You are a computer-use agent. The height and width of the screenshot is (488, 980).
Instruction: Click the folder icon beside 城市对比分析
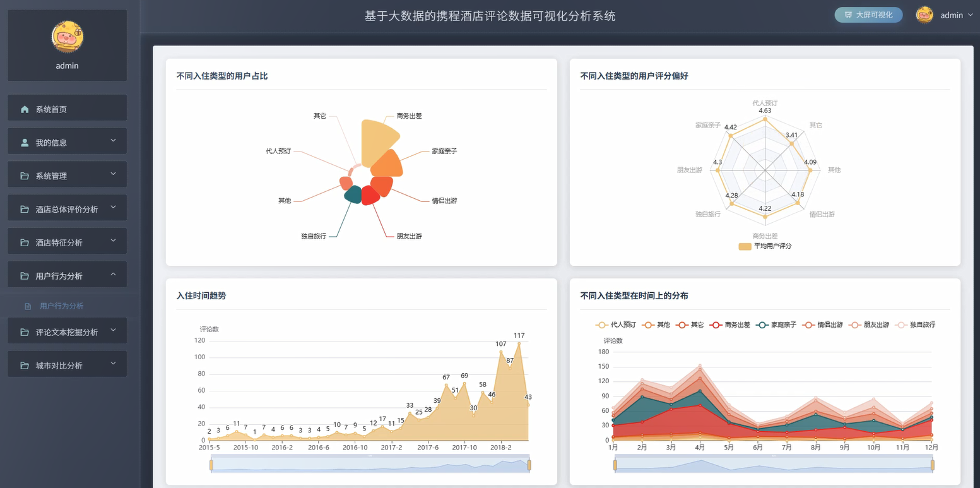coord(25,366)
